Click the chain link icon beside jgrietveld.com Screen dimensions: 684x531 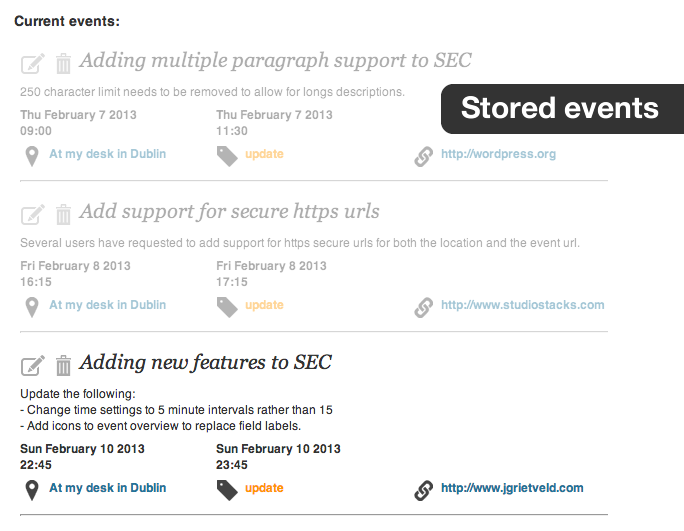[x=424, y=490]
